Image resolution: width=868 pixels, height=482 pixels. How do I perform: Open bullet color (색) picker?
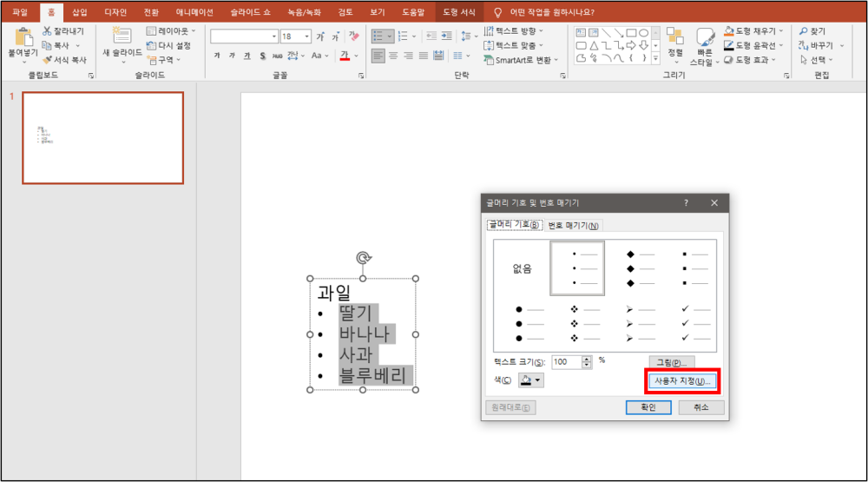coord(531,380)
